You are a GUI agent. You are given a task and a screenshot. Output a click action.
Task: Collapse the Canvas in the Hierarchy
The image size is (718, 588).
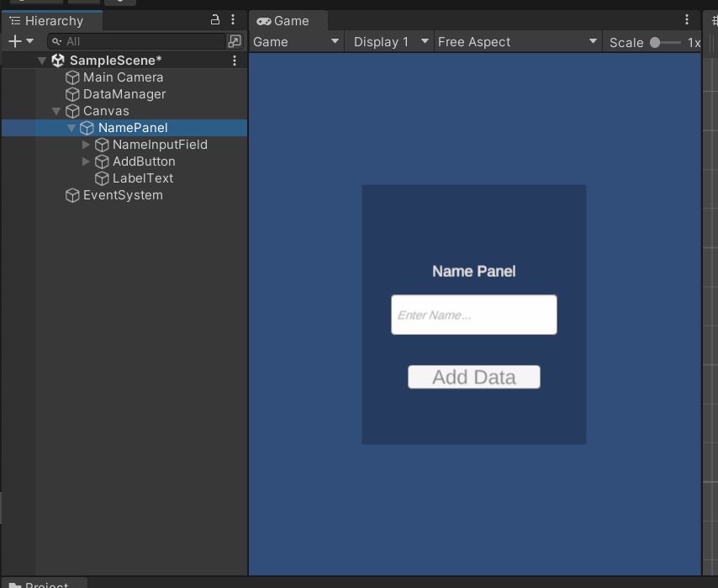(x=56, y=110)
